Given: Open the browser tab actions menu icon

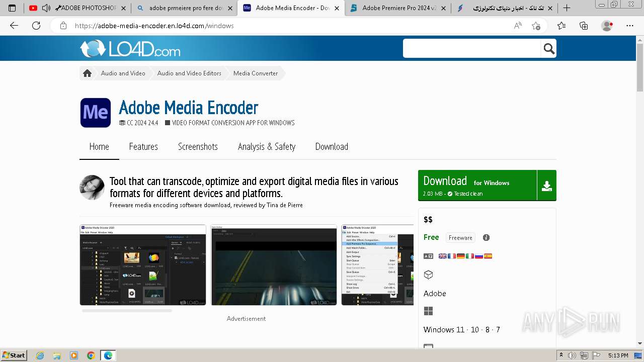Looking at the screenshot, I should point(12,8).
